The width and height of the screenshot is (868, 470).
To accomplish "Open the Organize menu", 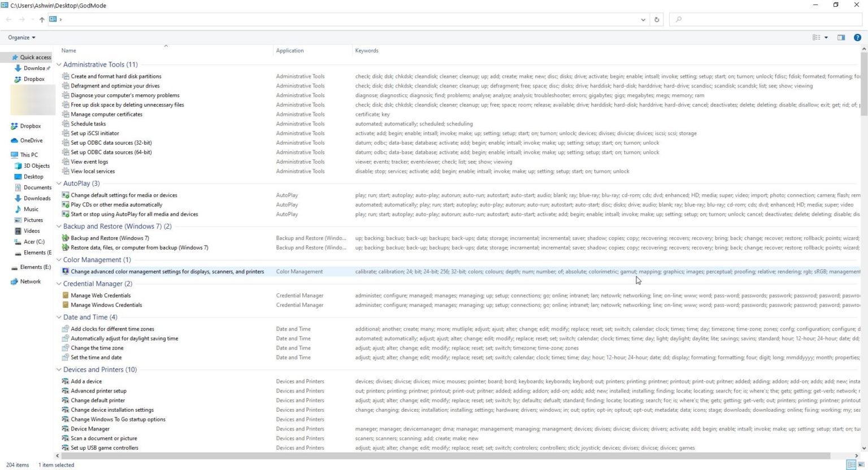I will [21, 37].
